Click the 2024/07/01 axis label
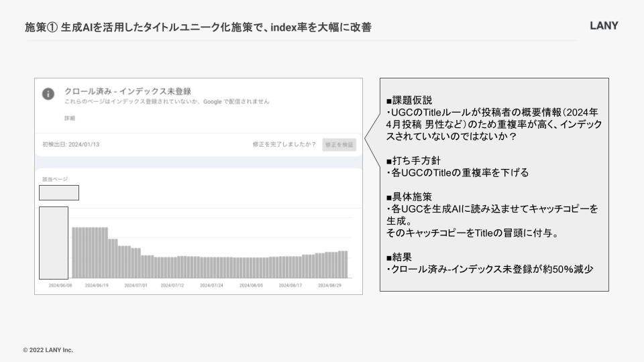Image resolution: width=644 pixels, height=362 pixels. click(136, 286)
